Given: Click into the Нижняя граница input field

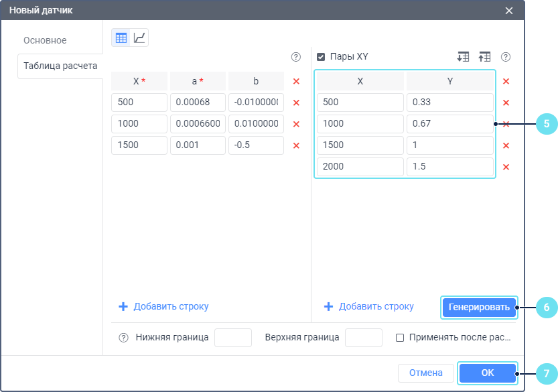Looking at the screenshot, I should click(232, 338).
